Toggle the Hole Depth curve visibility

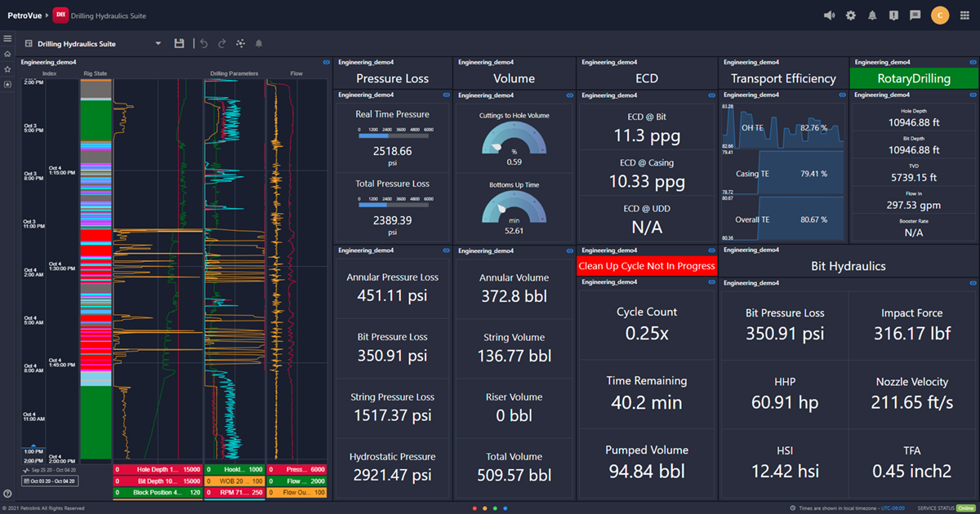pyautogui.click(x=158, y=470)
